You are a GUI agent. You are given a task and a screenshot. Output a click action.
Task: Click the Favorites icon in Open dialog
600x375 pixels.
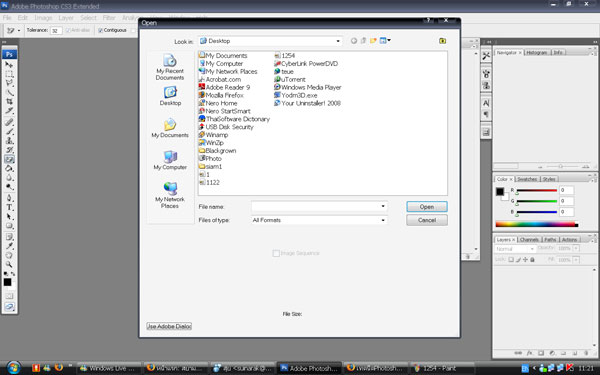(442, 41)
